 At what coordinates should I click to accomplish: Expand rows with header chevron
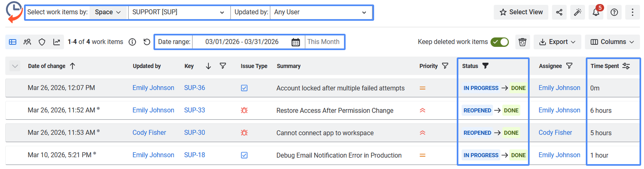(15, 66)
